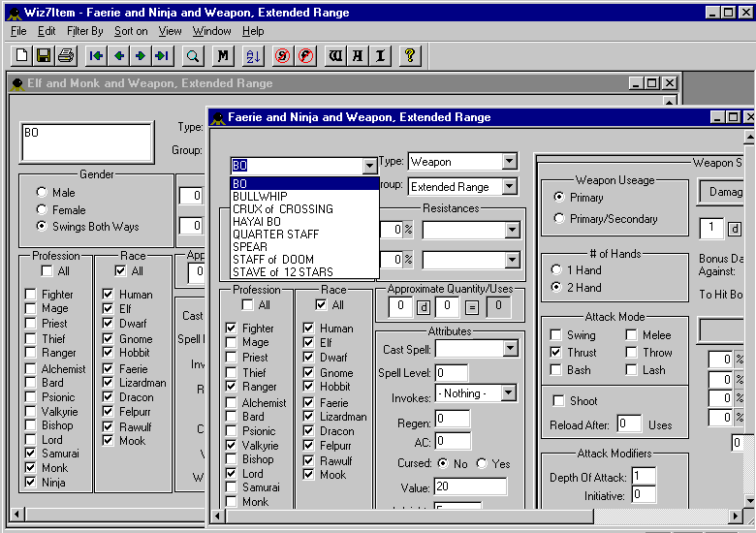Screen dimensions: 756x533
Task: Open the Help menu
Action: pyautogui.click(x=253, y=31)
